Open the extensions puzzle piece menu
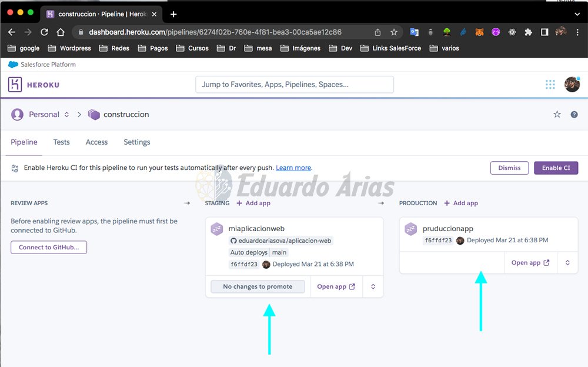 pos(529,32)
